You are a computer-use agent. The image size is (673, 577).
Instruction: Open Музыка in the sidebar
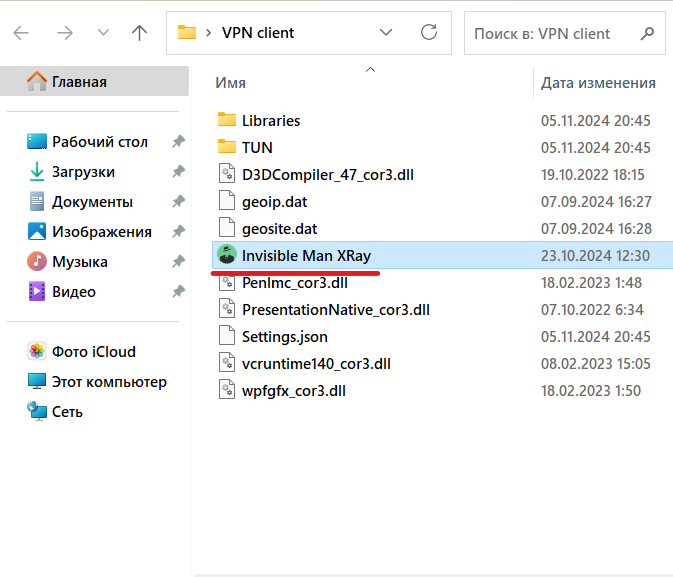(x=80, y=262)
